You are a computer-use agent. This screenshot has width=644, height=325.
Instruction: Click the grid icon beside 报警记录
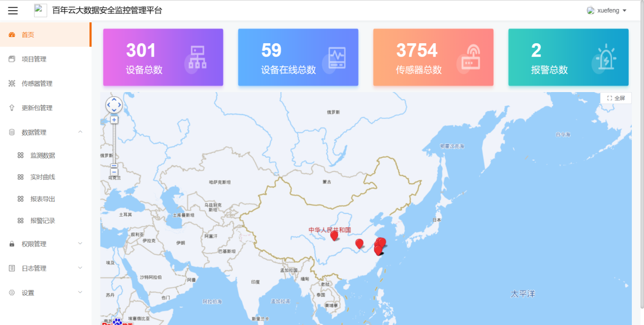[x=20, y=221]
